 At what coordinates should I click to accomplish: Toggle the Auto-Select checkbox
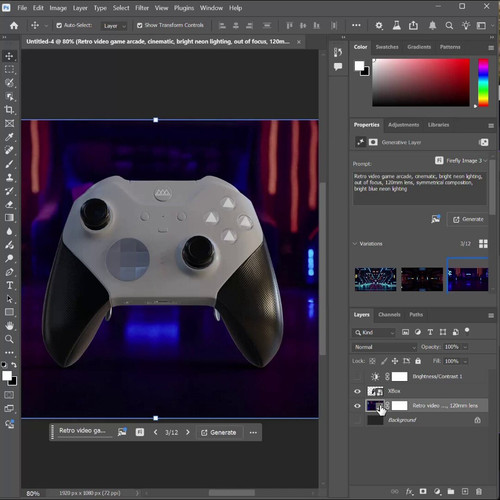[x=59, y=25]
